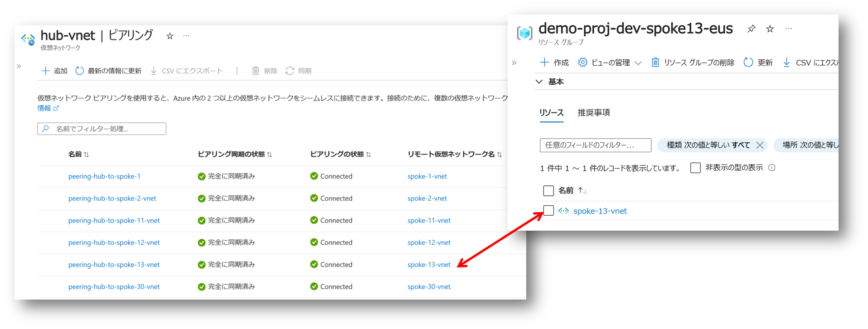Select checkbox for spoke-13-vnet resource
Viewport: 868px width, 329px height.
point(548,211)
